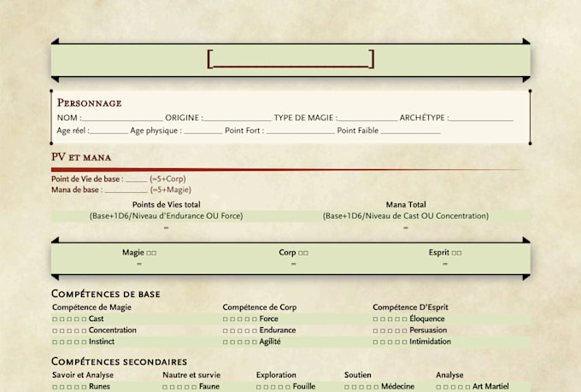Viewport: 581px width, 392px height.
Task: Click 'Compétence de Corp' column header
Action: point(260,307)
